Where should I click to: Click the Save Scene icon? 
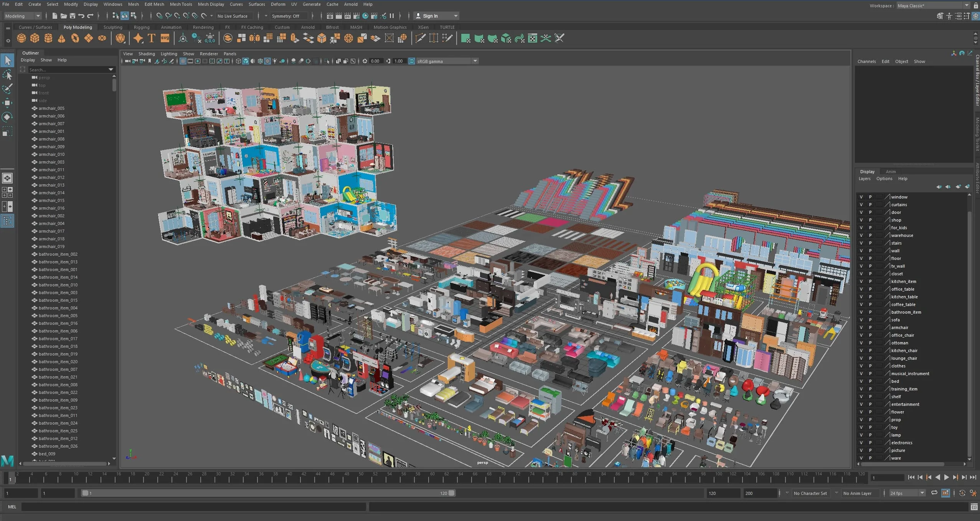coord(72,16)
